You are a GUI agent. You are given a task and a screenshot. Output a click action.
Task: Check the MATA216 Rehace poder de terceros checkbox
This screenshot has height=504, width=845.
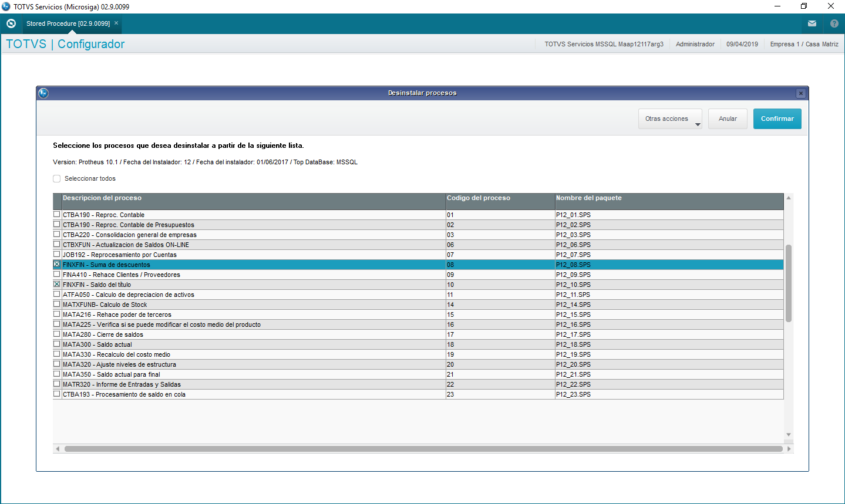(x=57, y=314)
